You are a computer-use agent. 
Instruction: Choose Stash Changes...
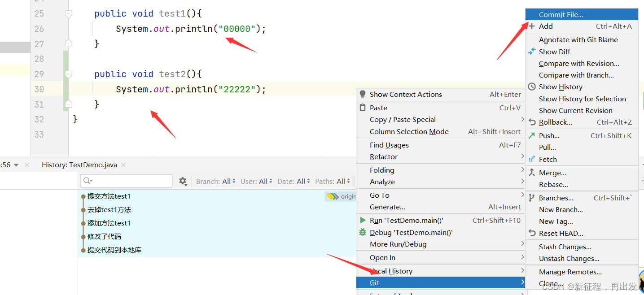tap(582, 247)
